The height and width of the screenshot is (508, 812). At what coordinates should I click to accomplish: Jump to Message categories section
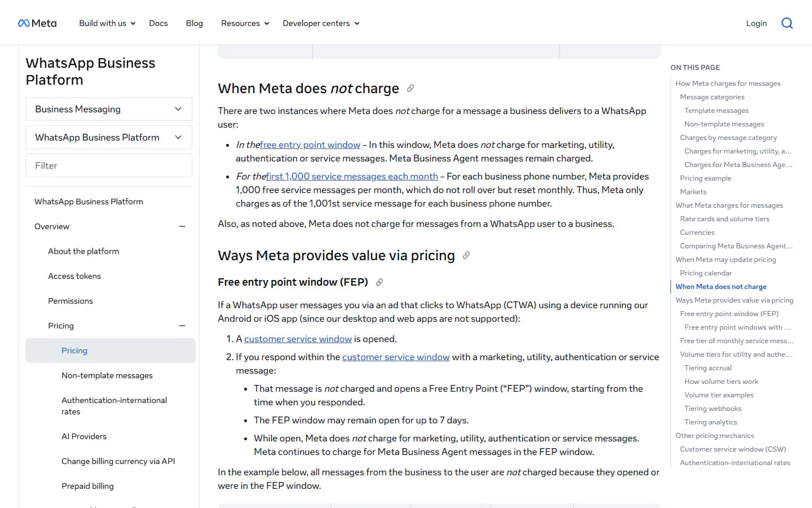[x=712, y=97]
